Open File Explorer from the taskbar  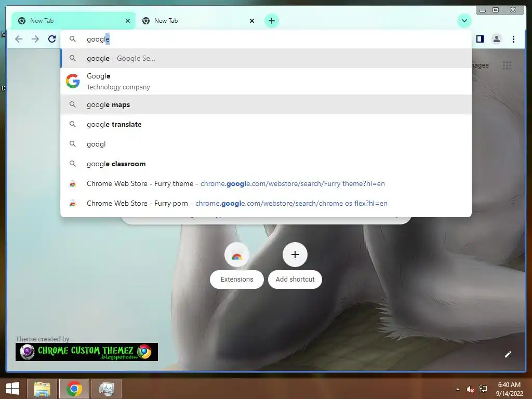coord(42,389)
